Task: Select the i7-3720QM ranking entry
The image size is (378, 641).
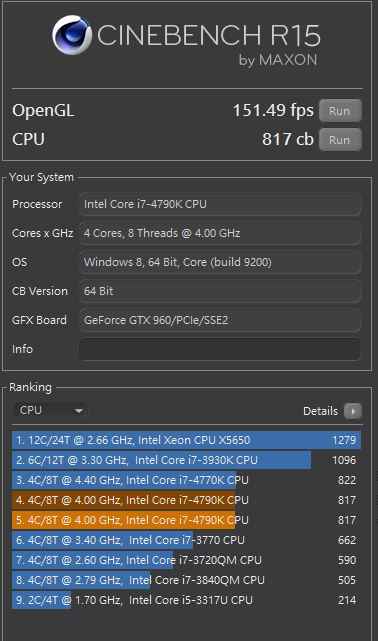Action: pos(186,560)
